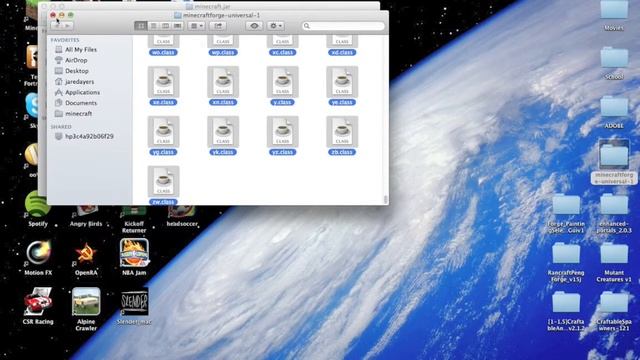Select the zw.class file icon
This screenshot has height=360, width=640.
(163, 181)
